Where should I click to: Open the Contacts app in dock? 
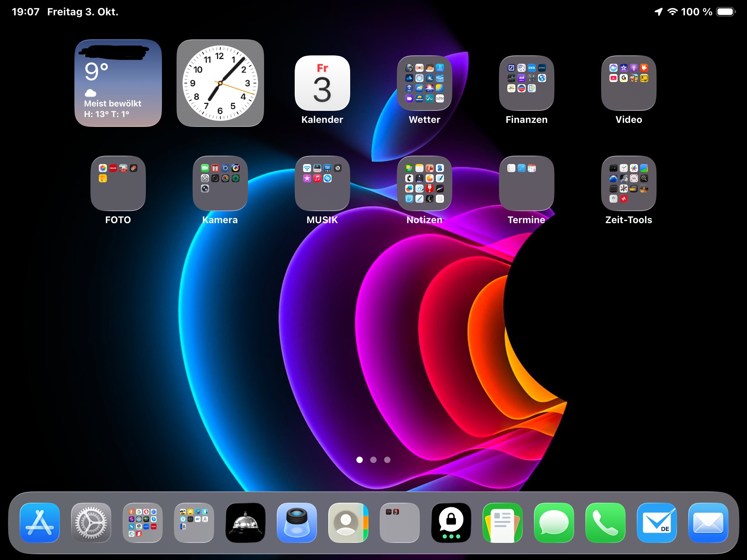(348, 522)
